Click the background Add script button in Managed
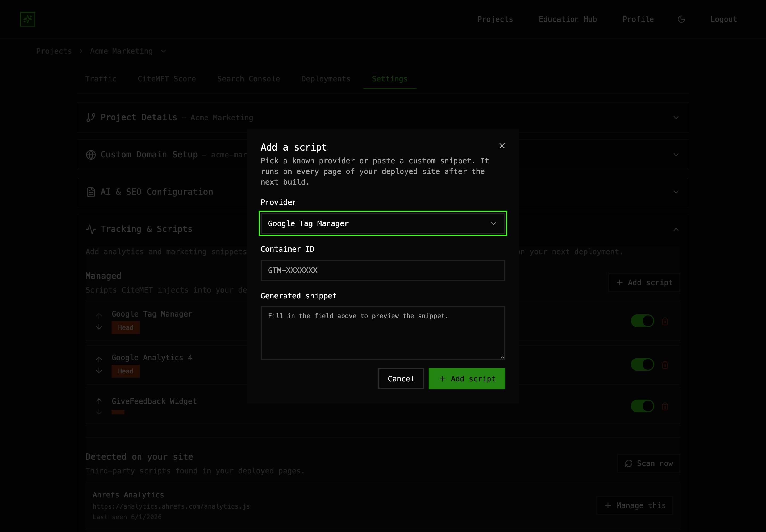Image resolution: width=766 pixels, height=532 pixels. [644, 283]
